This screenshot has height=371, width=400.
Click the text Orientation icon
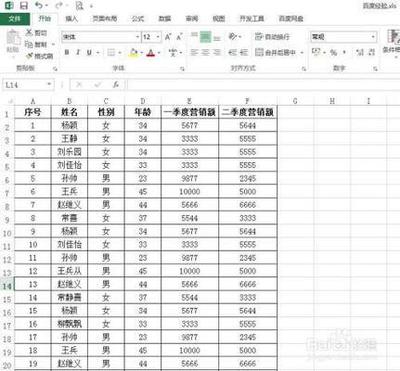coord(233,36)
